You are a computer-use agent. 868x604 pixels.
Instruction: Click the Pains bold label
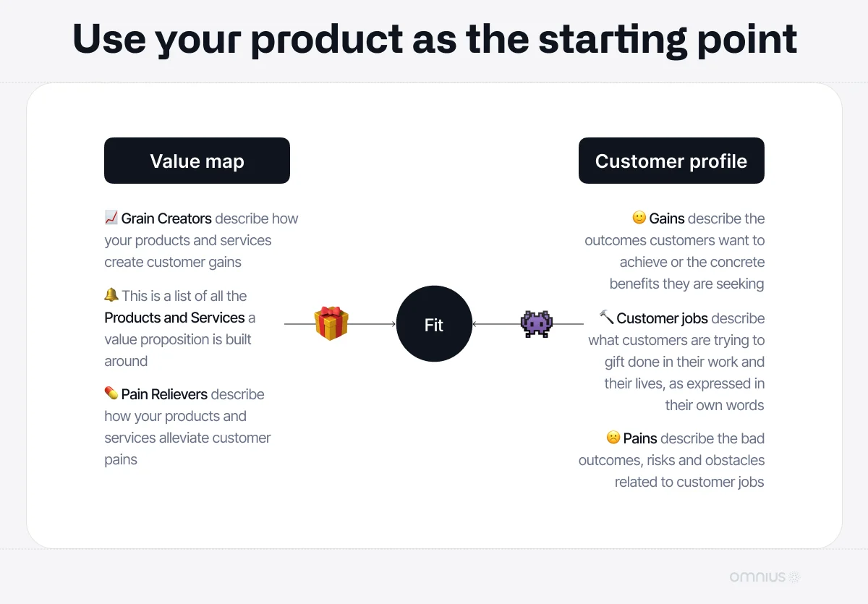tap(640, 438)
